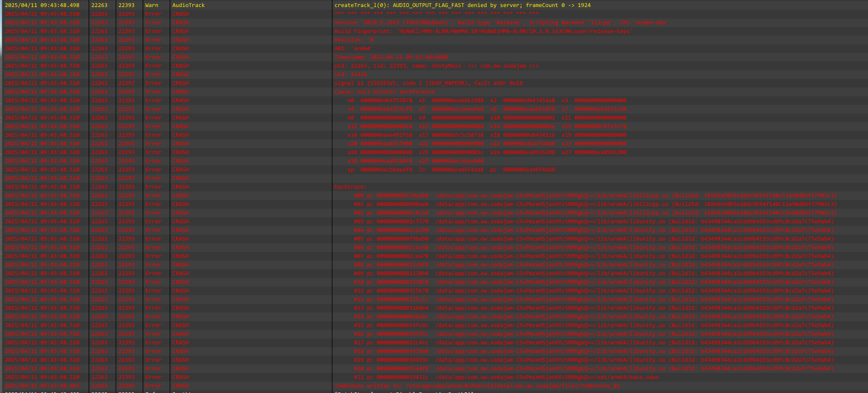This screenshot has width=868, height=393.
Task: Select backtrace frame #03 libunity.so
Action: pos(594,222)
